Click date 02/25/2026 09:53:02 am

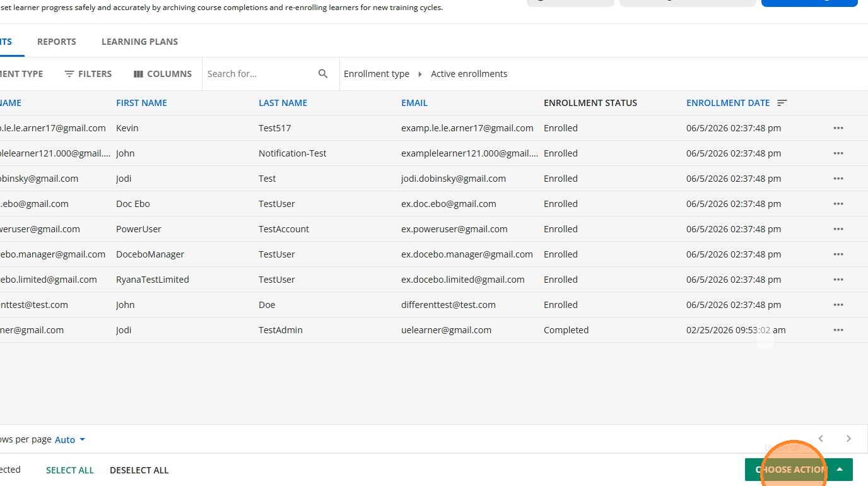(x=736, y=330)
